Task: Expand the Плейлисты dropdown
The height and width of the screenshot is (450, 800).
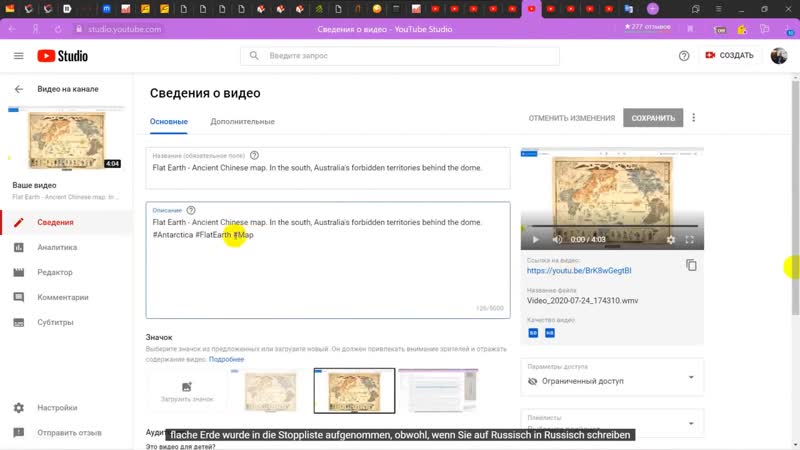Action: pos(691,423)
